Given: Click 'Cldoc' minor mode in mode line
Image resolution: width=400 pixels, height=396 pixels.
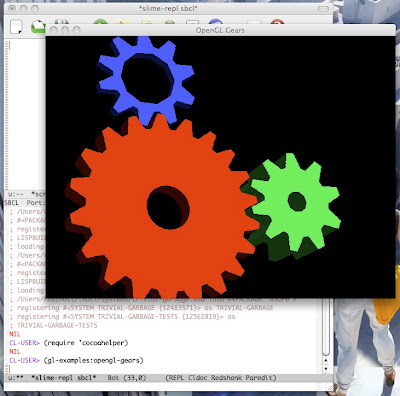Looking at the screenshot, I should 198,378.
